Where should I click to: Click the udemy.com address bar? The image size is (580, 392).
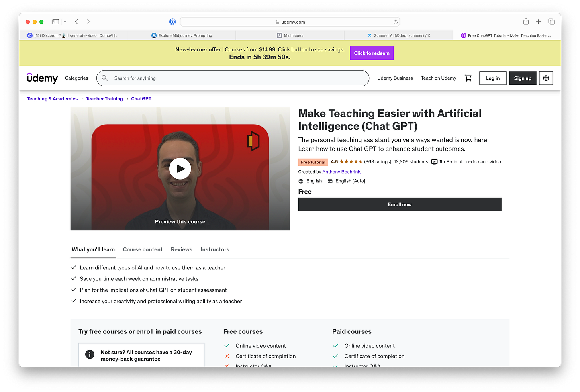click(x=290, y=22)
